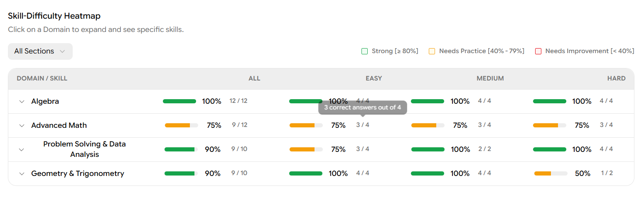This screenshot has height=200, width=644.
Task: Expand Geometry & Trigonometry chevron
Action: 22,174
